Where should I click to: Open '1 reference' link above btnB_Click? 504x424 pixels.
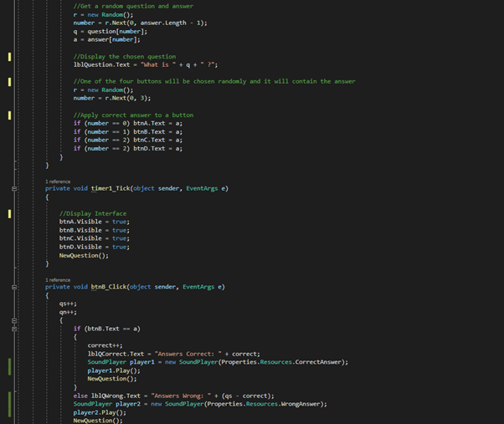tap(58, 280)
